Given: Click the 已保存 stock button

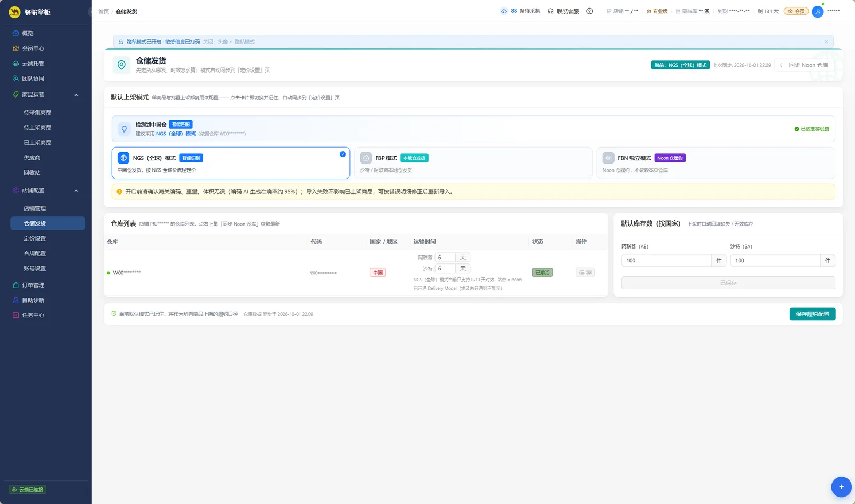Looking at the screenshot, I should click(728, 283).
